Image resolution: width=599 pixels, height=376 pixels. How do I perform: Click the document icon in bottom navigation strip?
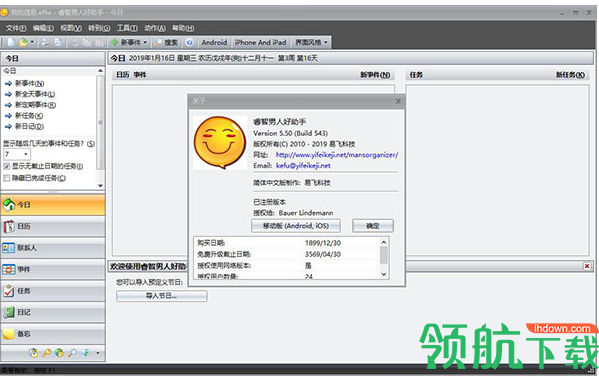pyautogui.click(x=34, y=353)
